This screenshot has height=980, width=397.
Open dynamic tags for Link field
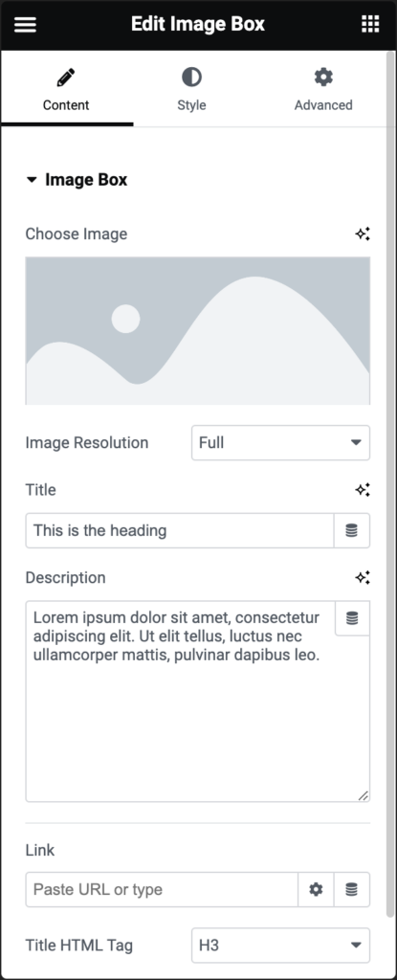(x=352, y=889)
